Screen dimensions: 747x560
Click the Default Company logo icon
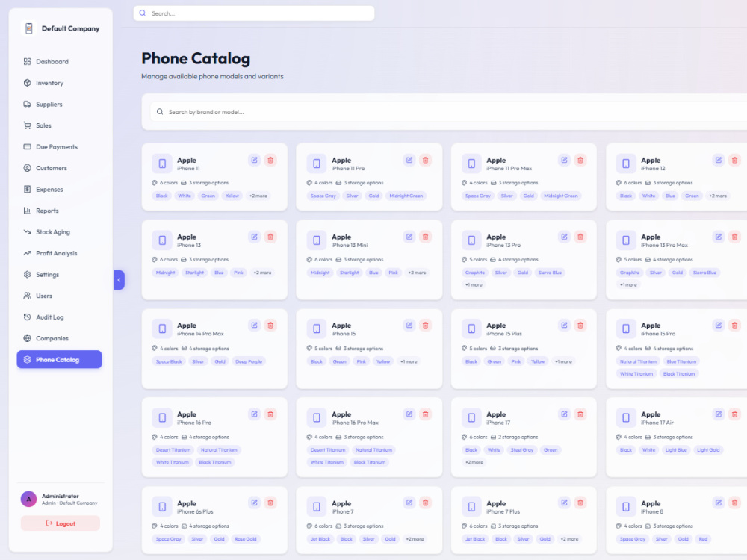coord(28,28)
